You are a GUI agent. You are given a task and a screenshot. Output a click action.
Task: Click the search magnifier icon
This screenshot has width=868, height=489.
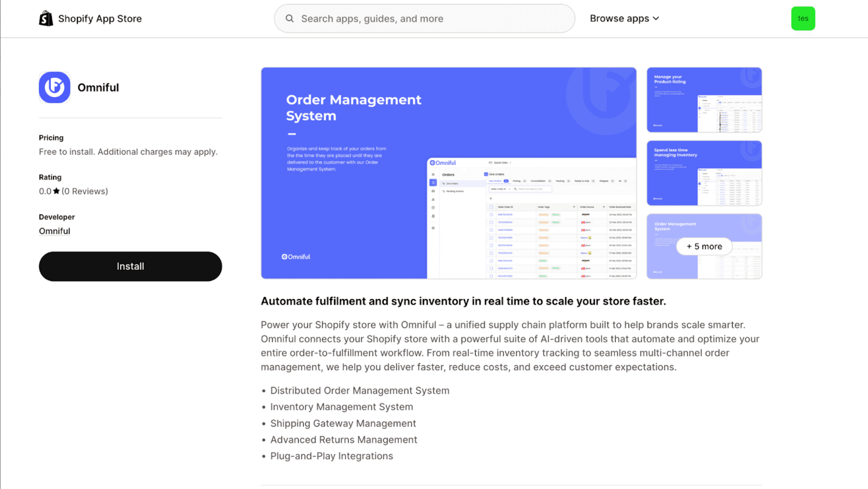[289, 19]
